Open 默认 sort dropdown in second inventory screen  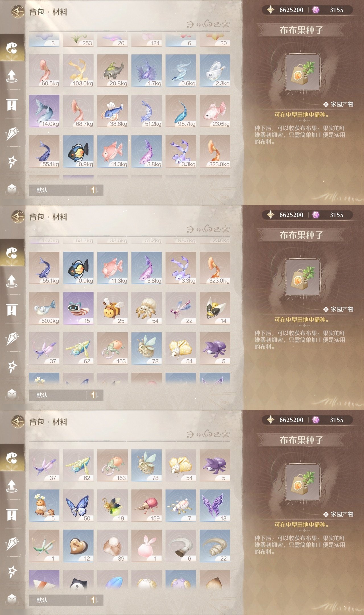click(x=58, y=395)
